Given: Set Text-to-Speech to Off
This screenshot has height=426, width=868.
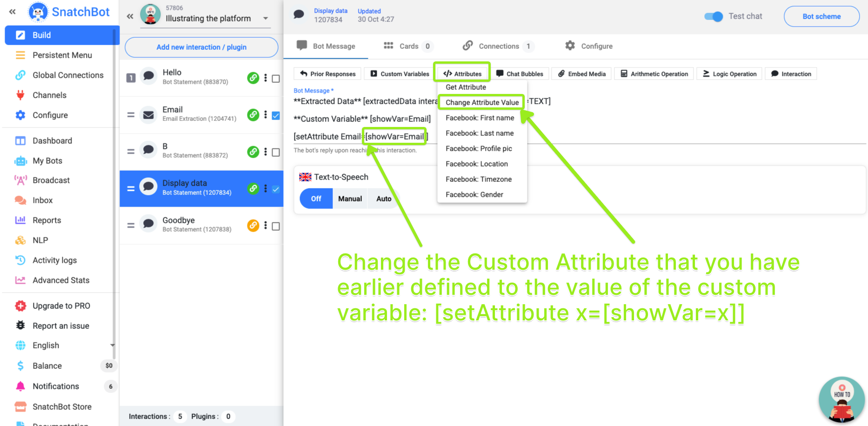Looking at the screenshot, I should [316, 199].
